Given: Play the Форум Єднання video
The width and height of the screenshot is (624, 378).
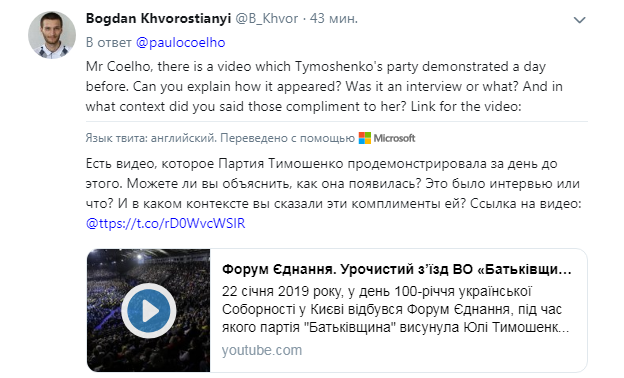Looking at the screenshot, I should click(x=148, y=310).
